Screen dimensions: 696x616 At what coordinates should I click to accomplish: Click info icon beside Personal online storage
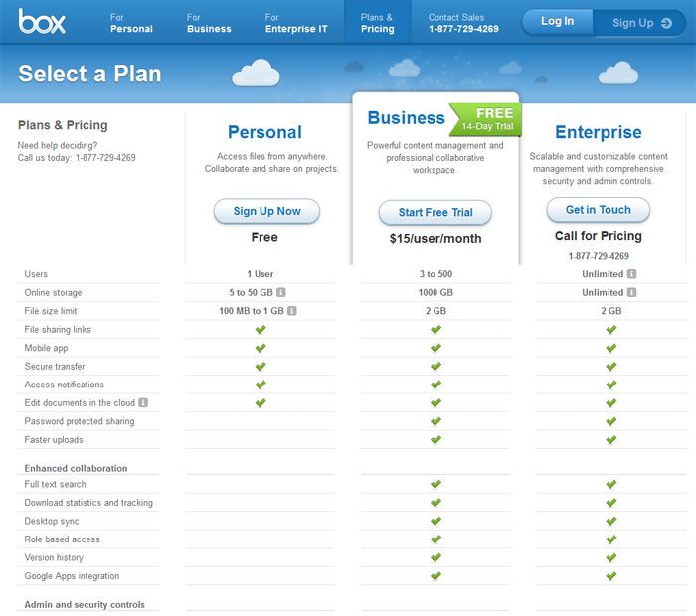[281, 293]
